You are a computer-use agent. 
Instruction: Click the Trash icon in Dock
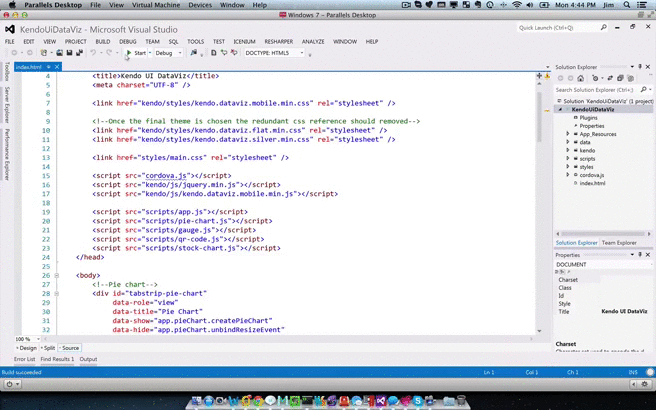coord(461,401)
